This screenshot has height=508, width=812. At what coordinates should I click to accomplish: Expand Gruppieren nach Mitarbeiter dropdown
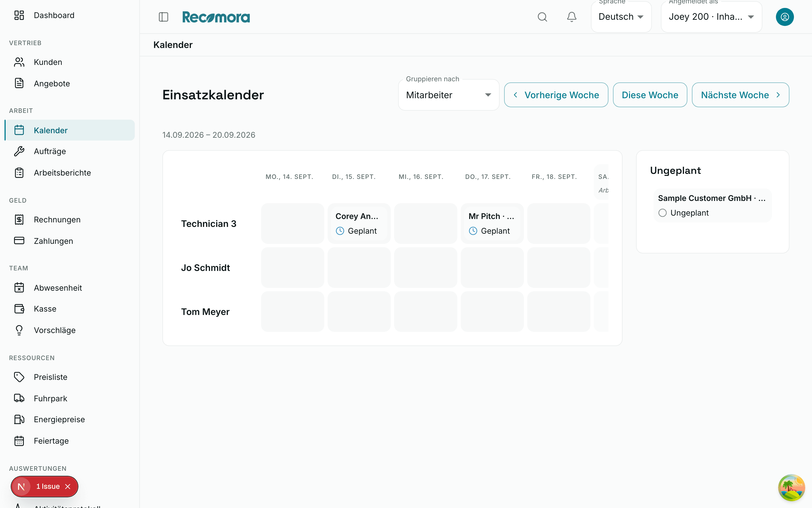449,95
